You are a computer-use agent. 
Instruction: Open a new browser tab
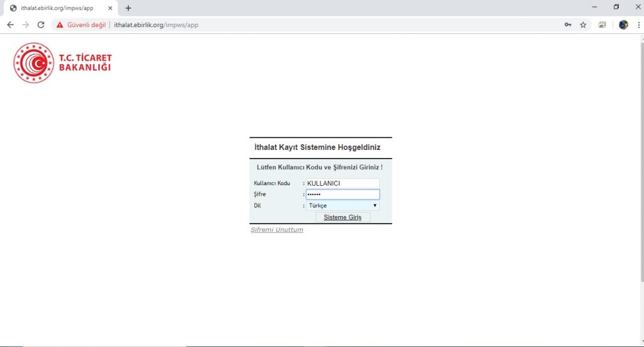pyautogui.click(x=128, y=8)
